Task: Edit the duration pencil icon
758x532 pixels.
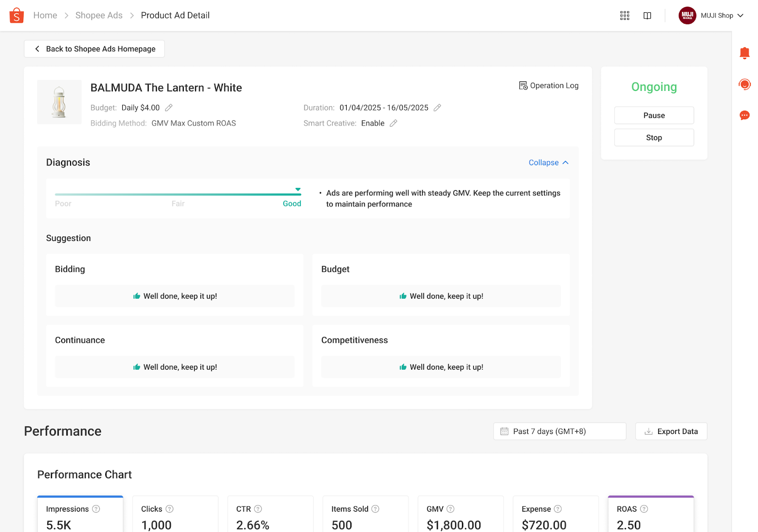Action: tap(437, 107)
